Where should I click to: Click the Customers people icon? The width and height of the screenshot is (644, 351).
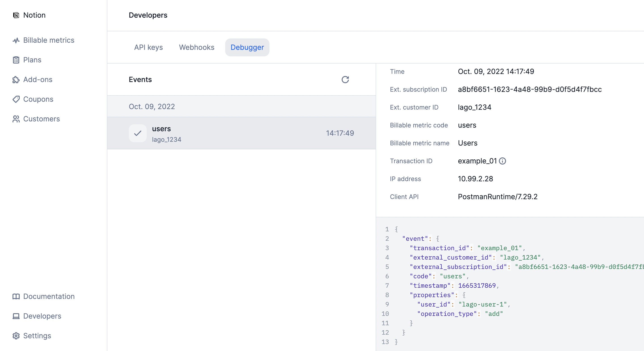[16, 119]
